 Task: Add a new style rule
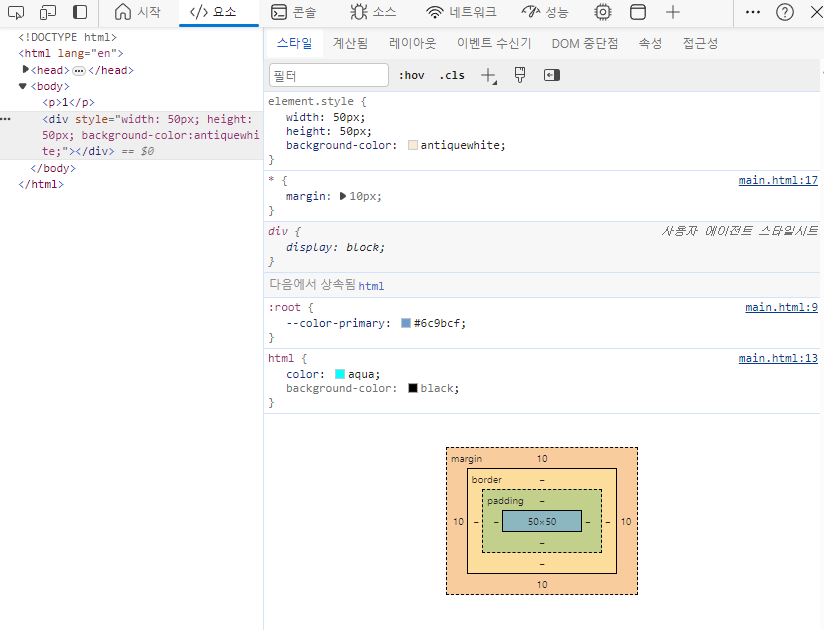[488, 75]
